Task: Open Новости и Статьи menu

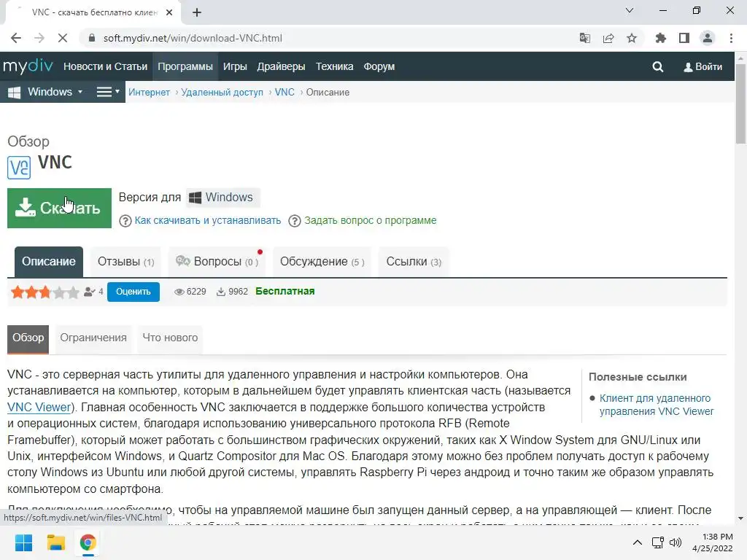Action: pyautogui.click(x=105, y=66)
